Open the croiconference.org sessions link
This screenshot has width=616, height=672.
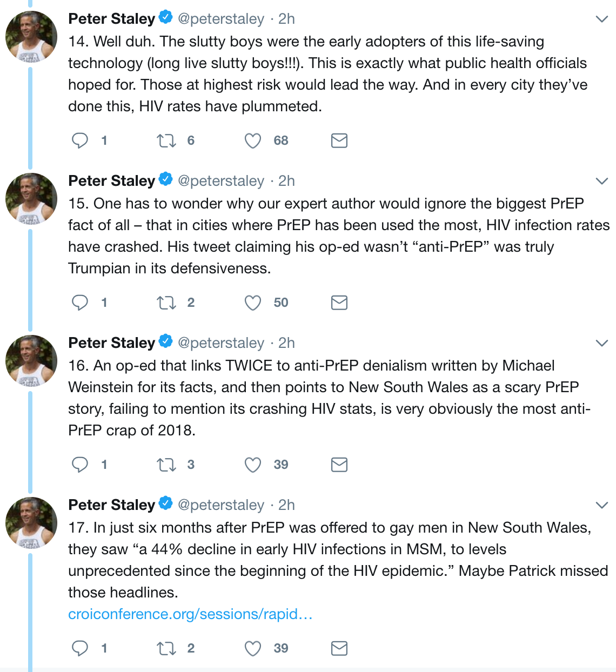[190, 614]
